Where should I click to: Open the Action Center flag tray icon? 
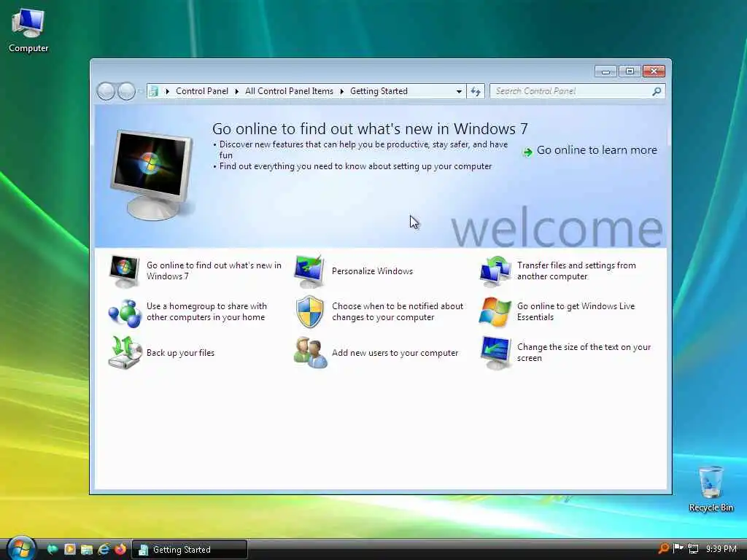678,548
